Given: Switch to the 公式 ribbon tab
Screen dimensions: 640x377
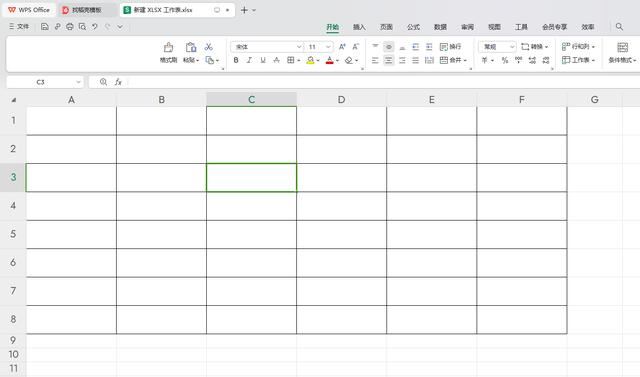Looking at the screenshot, I should coord(413,27).
